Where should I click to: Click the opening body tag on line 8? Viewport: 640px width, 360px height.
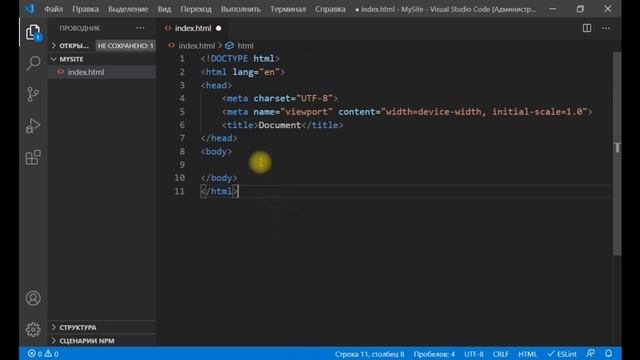216,151
